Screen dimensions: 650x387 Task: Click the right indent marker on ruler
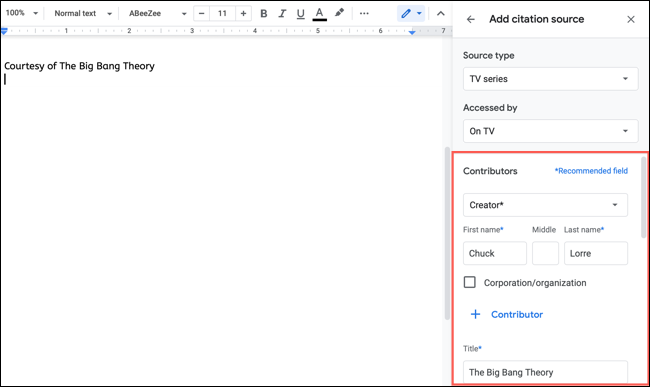click(x=412, y=32)
